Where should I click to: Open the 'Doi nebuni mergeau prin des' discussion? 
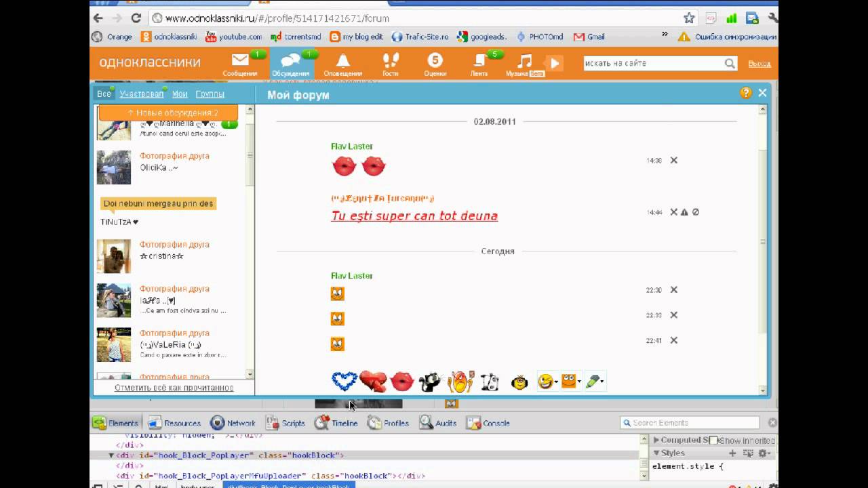(x=159, y=203)
